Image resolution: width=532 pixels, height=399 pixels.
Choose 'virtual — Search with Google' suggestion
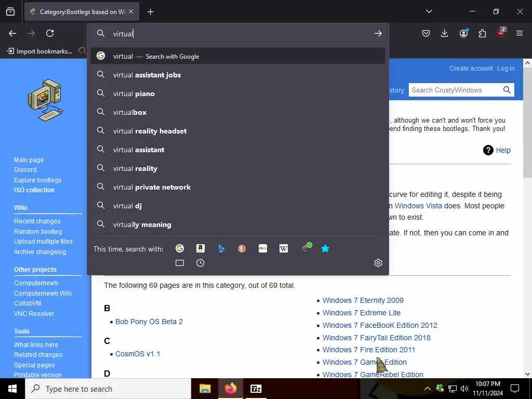pyautogui.click(x=238, y=56)
